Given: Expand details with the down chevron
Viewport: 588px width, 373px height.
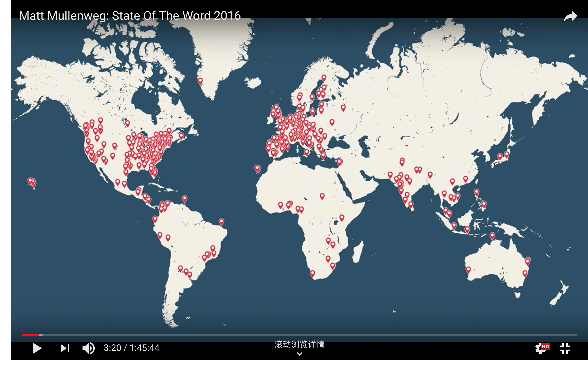Looking at the screenshot, I should tap(299, 354).
